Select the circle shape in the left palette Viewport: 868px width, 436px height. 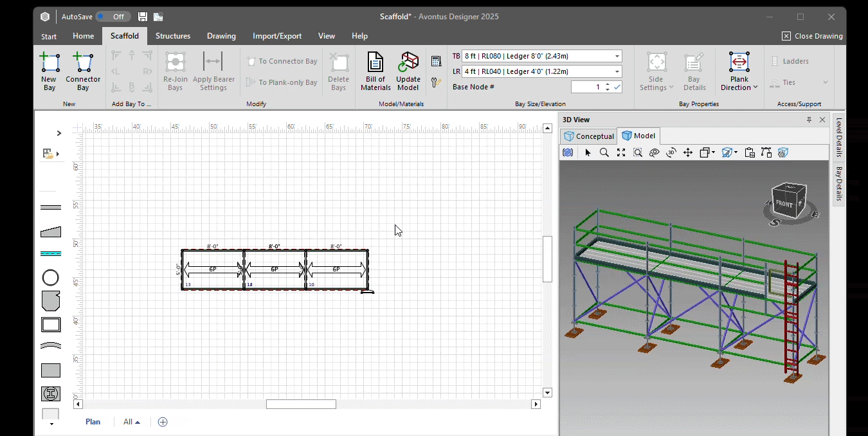pos(51,278)
